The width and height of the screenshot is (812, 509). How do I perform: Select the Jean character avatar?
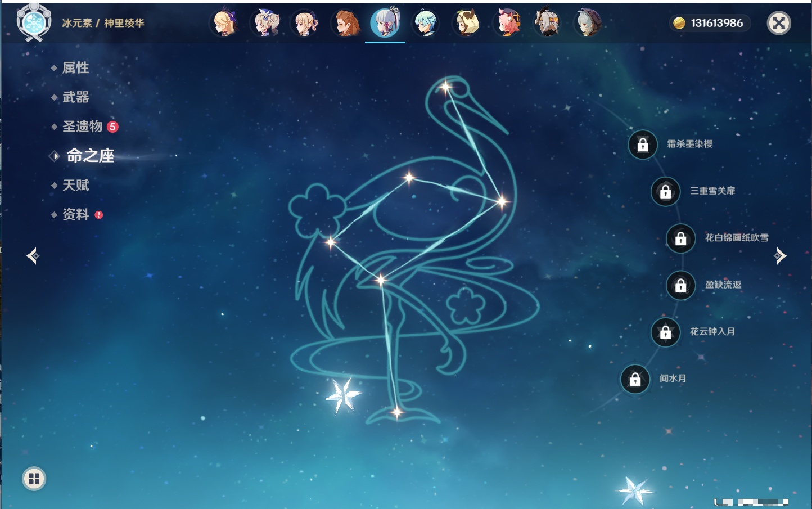click(x=305, y=23)
